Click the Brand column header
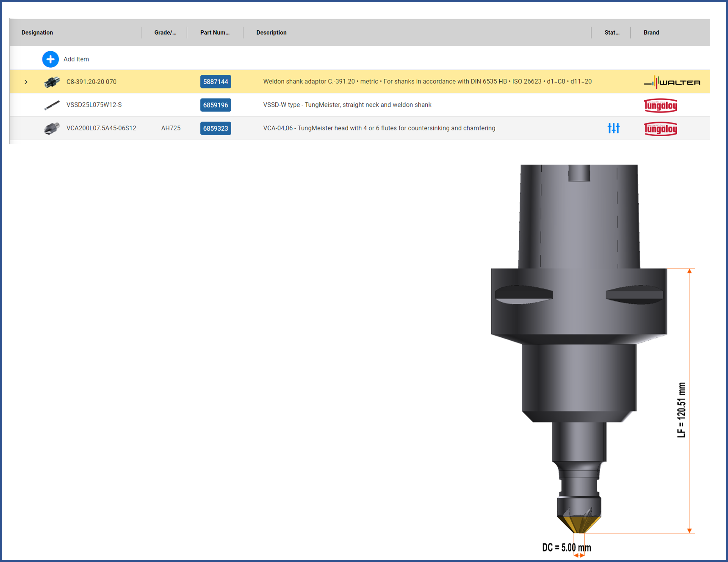 coord(651,33)
